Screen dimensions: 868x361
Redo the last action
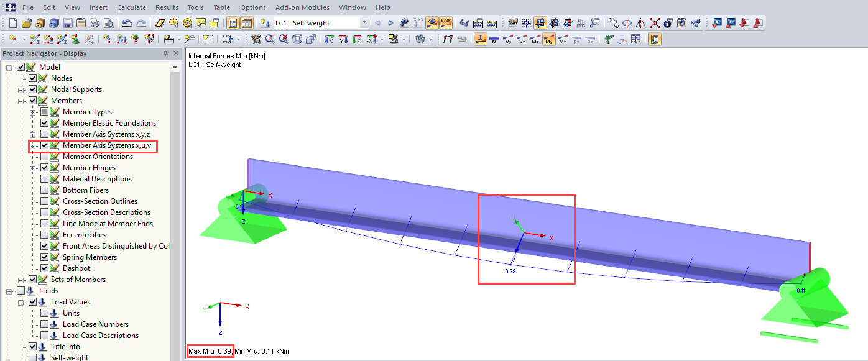[x=141, y=23]
